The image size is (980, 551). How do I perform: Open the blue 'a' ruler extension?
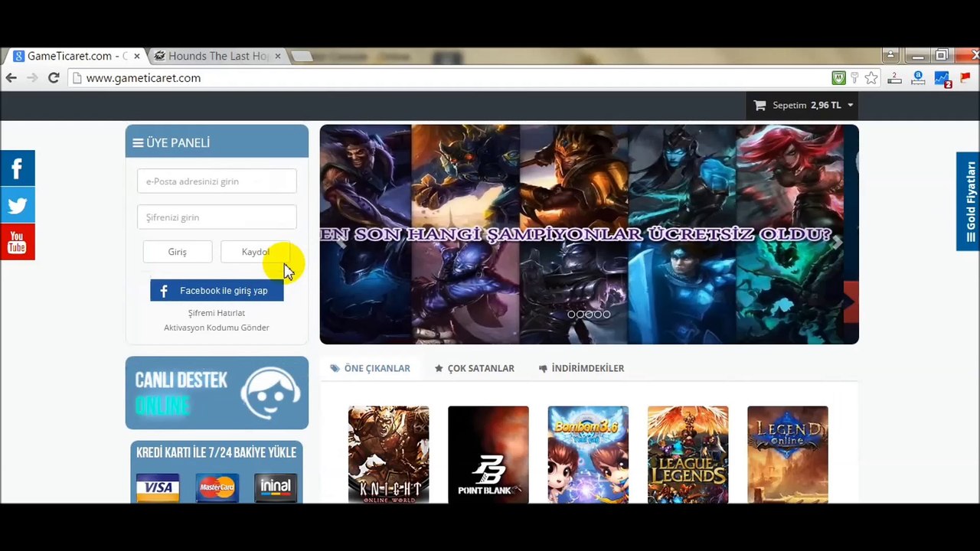coord(918,78)
